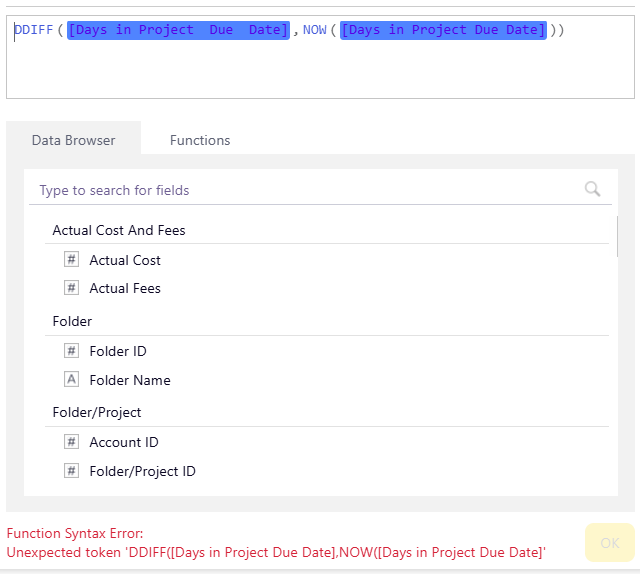The width and height of the screenshot is (640, 574).
Task: Focus the 'Type to search for fields' box
Action: tap(300, 190)
